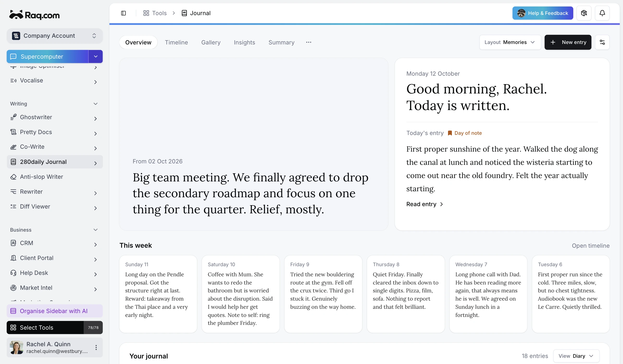Click Organise Sidebar with AI
The image size is (623, 364).
55,311
